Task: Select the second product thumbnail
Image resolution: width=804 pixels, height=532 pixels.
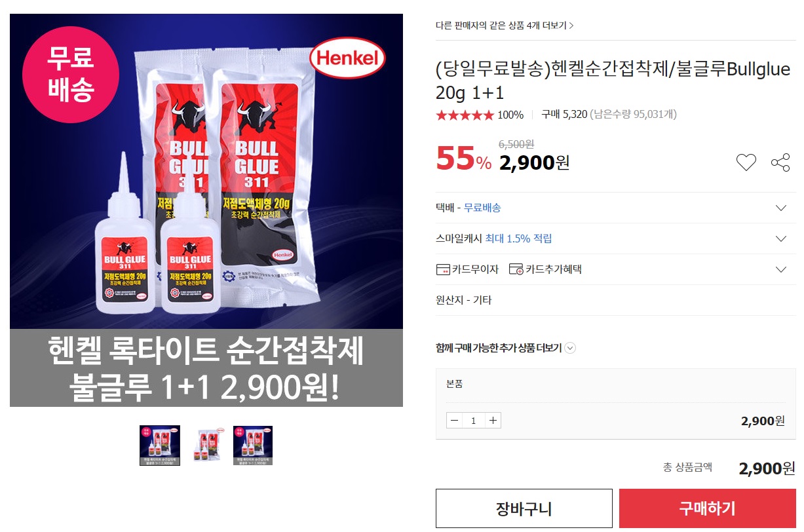Action: pyautogui.click(x=206, y=446)
